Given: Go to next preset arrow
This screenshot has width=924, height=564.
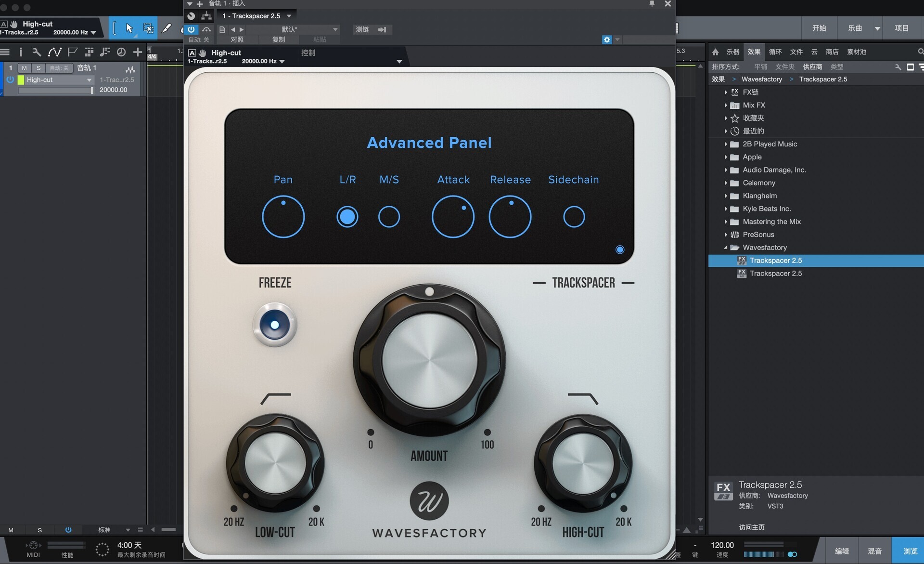Looking at the screenshot, I should pyautogui.click(x=242, y=29).
